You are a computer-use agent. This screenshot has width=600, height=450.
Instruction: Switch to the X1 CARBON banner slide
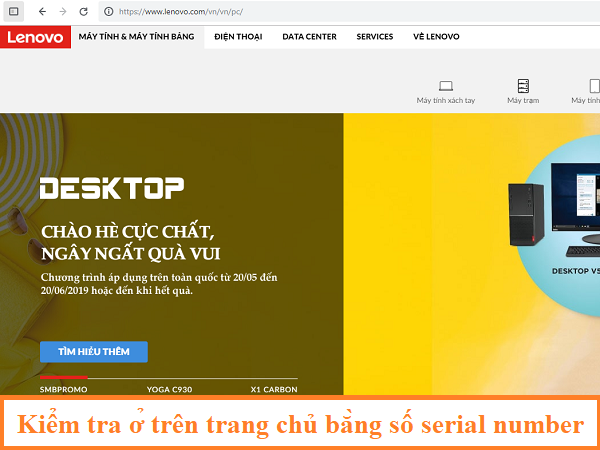click(x=274, y=389)
